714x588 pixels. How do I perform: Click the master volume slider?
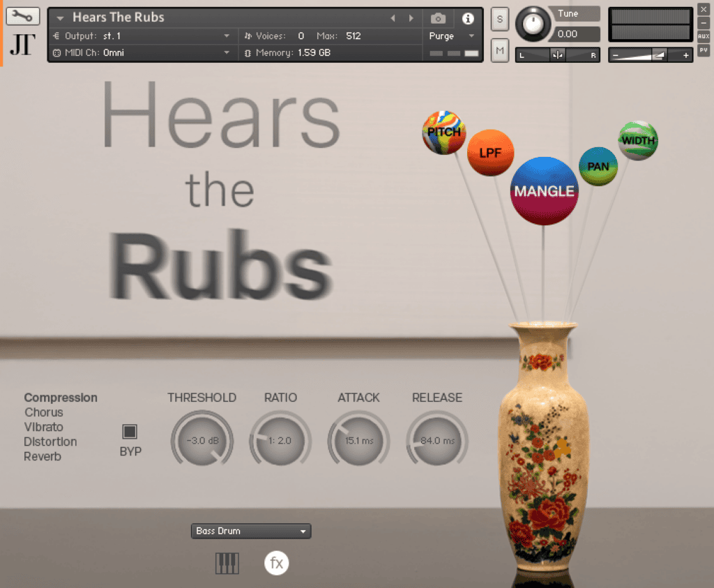(x=651, y=56)
